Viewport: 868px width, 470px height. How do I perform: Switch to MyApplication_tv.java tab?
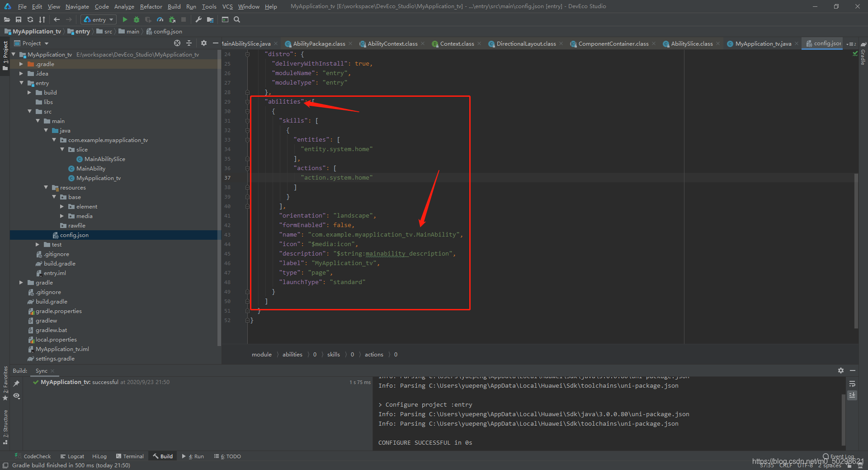click(x=763, y=44)
